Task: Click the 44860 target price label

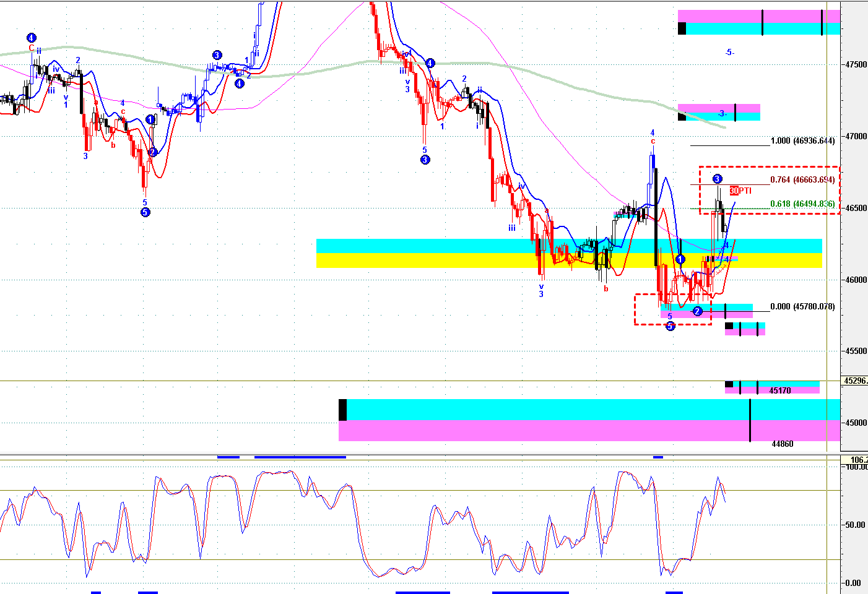Action: coord(782,444)
